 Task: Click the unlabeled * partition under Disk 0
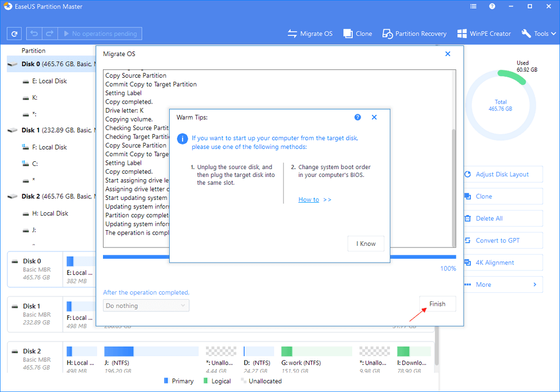[x=29, y=114]
